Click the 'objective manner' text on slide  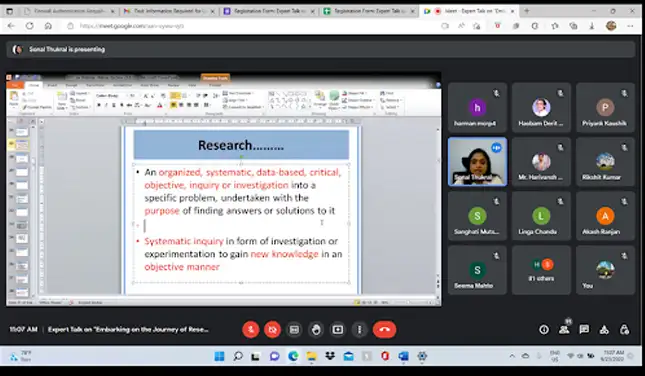coord(182,267)
